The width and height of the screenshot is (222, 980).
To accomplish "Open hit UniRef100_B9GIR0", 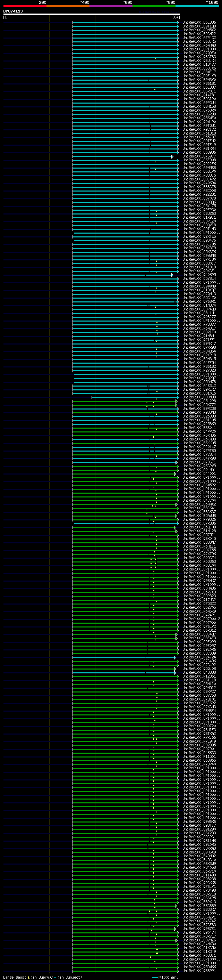I will pos(199,99).
